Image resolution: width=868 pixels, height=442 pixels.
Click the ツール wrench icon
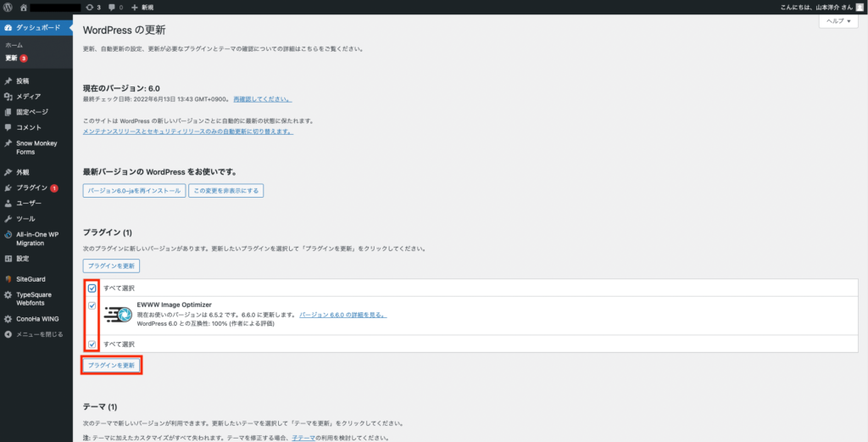[8, 219]
